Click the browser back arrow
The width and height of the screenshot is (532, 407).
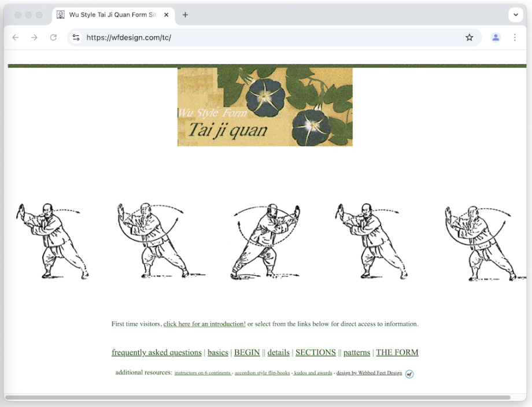point(16,38)
